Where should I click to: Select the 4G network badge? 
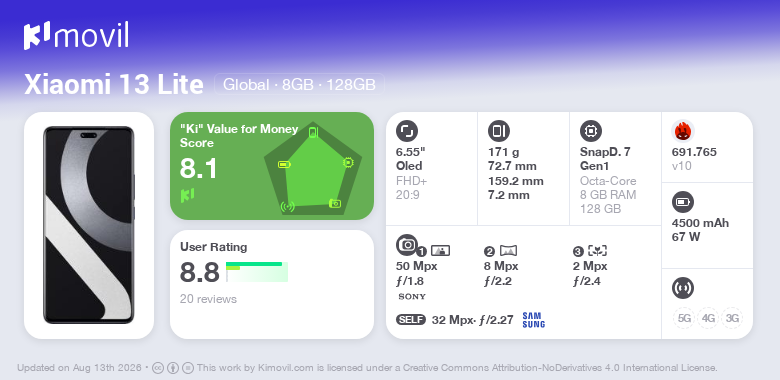(x=708, y=318)
